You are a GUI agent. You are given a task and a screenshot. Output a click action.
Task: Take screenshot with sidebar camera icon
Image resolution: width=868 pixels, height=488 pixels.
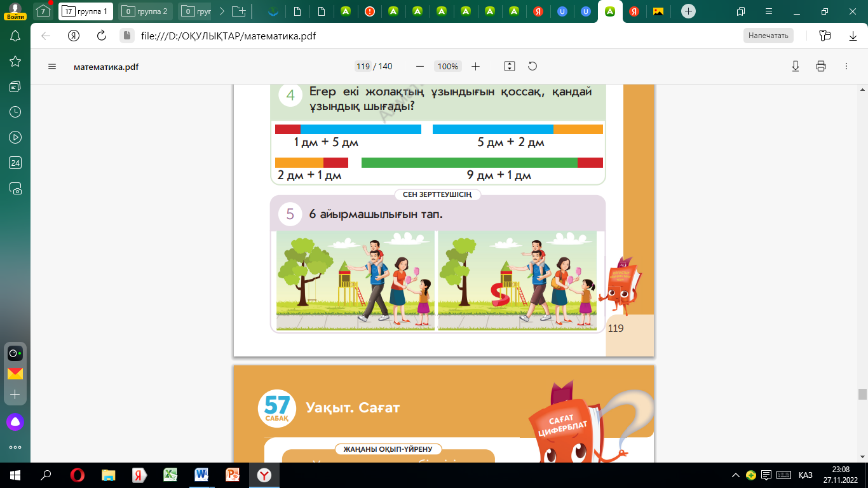(x=15, y=188)
